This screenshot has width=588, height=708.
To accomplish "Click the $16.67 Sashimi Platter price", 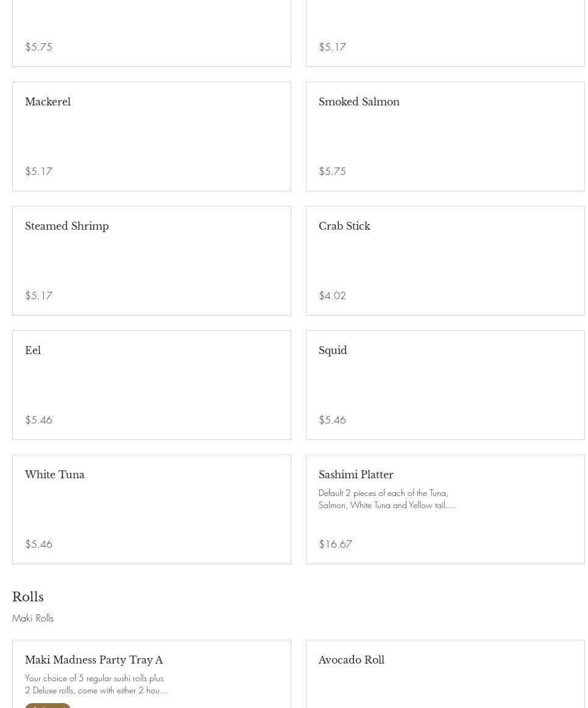I will [x=335, y=544].
